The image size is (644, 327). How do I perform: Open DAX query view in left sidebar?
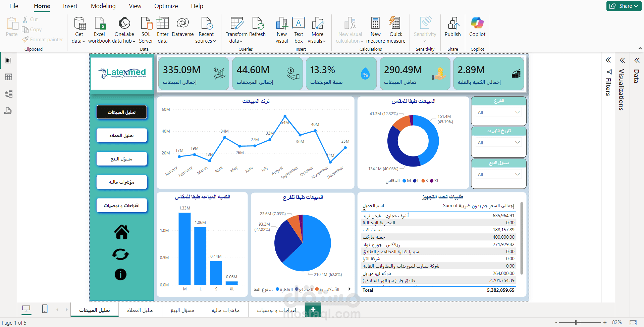point(8,110)
